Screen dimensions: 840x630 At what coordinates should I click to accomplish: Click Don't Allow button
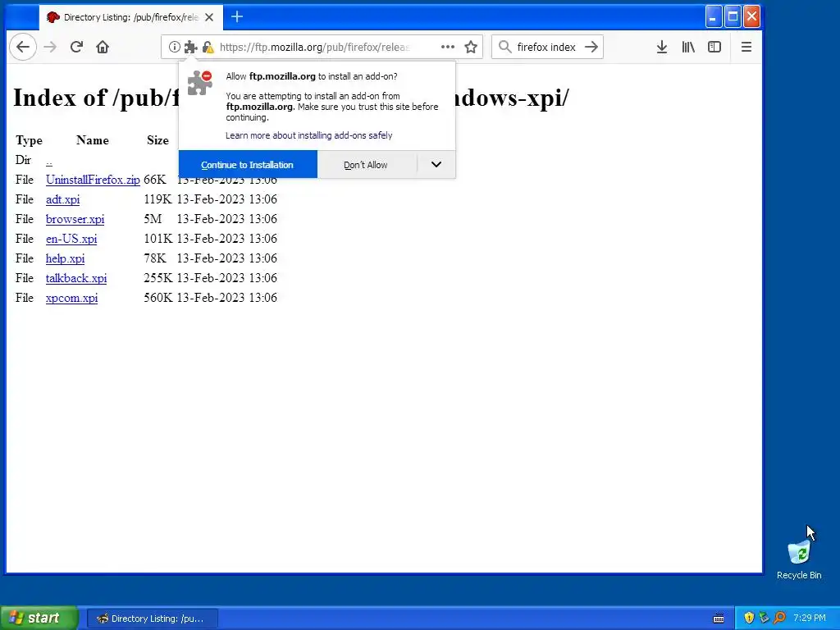367,164
